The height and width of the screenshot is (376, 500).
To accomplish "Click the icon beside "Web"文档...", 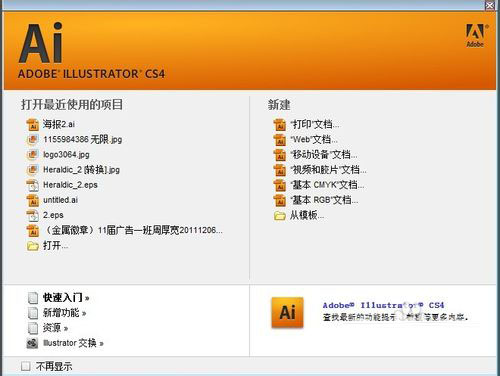I will click(280, 140).
